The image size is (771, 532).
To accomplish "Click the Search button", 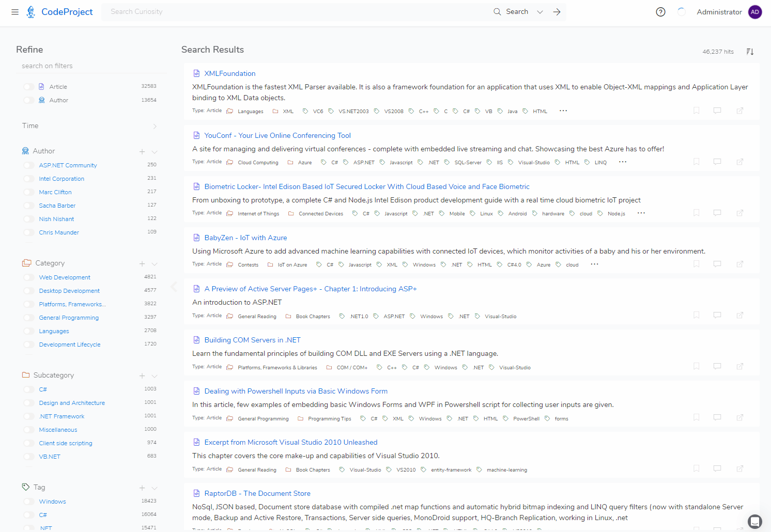I will [x=511, y=12].
